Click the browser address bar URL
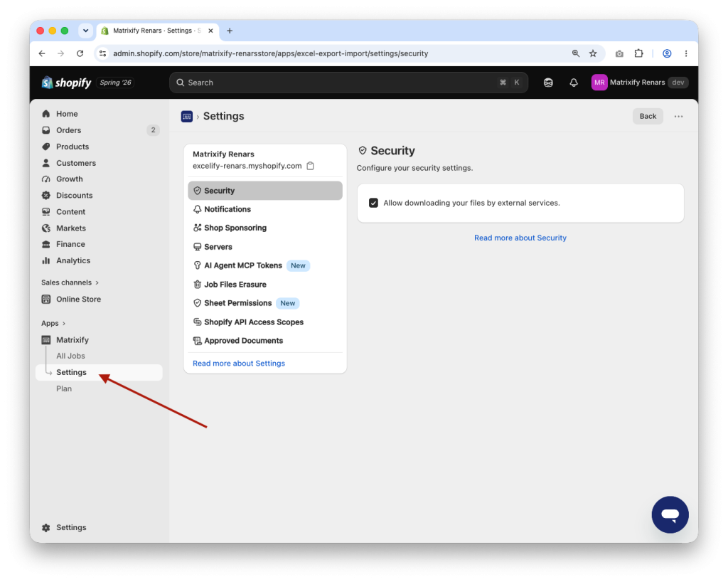The image size is (728, 582). pos(271,53)
